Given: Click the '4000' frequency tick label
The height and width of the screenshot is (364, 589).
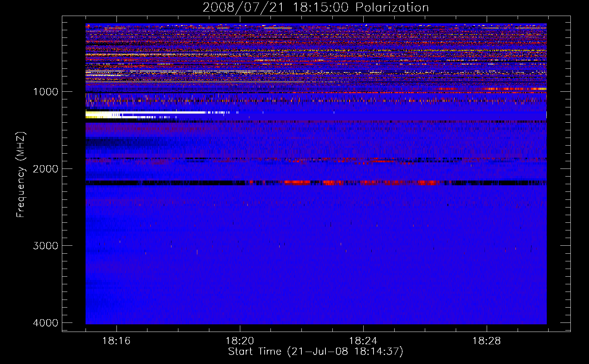Looking at the screenshot, I should point(46,323).
